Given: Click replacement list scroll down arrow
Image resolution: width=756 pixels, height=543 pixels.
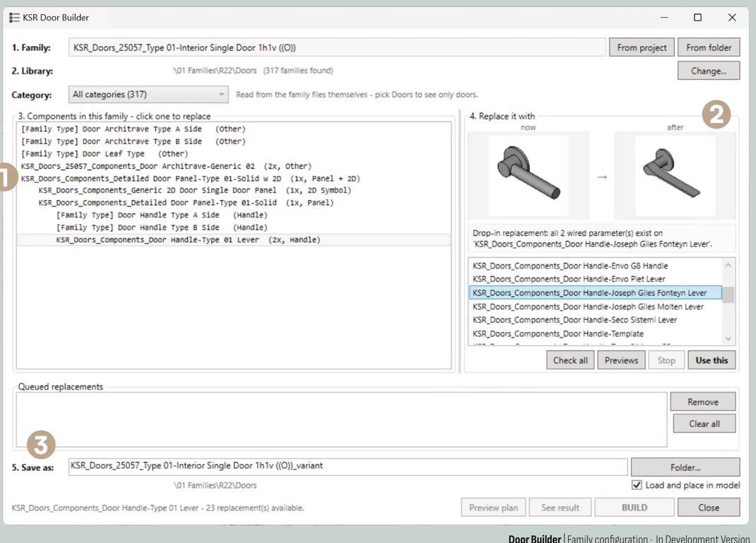Looking at the screenshot, I should [728, 339].
